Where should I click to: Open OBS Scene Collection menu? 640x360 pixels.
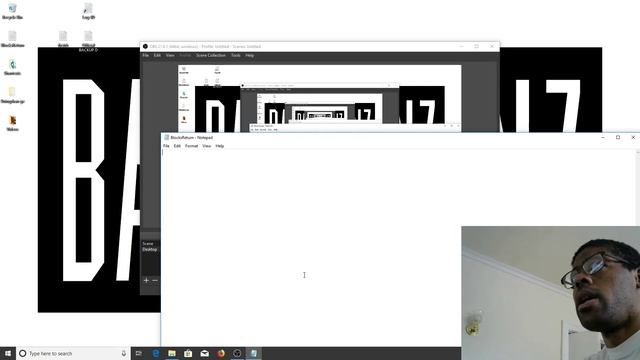tap(211, 55)
